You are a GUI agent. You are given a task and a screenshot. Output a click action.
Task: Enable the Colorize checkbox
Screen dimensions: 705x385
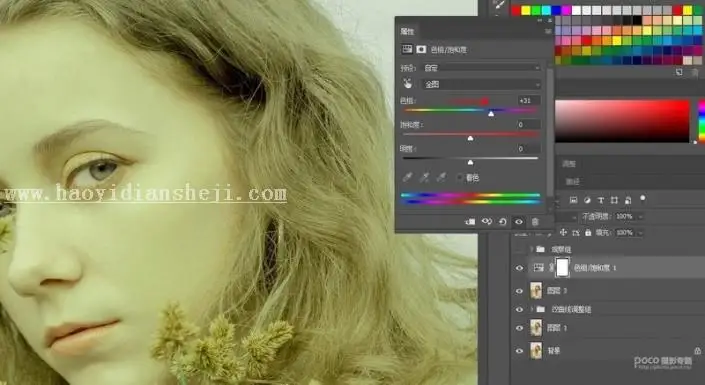click(460, 178)
